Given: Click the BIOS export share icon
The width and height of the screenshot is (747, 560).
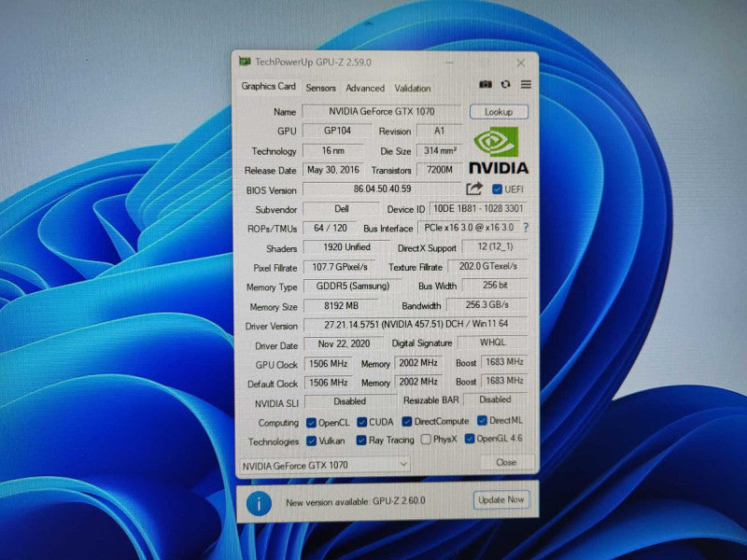Looking at the screenshot, I should coord(474,189).
